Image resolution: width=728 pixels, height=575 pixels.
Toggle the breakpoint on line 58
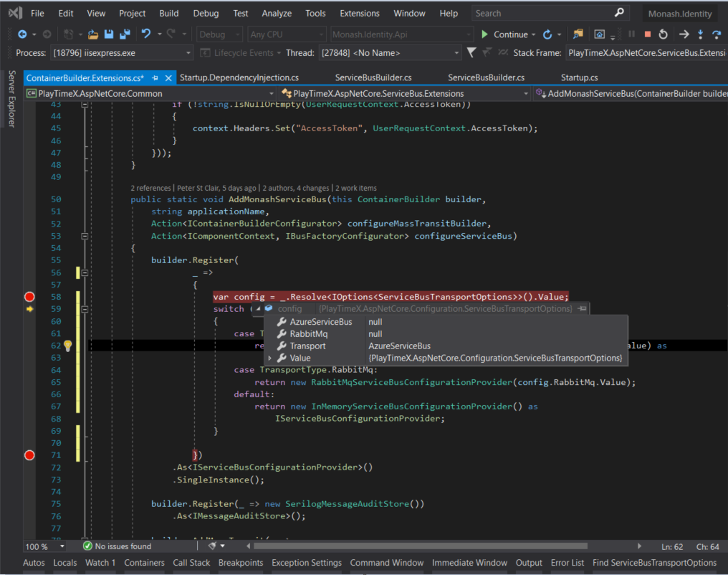29,297
